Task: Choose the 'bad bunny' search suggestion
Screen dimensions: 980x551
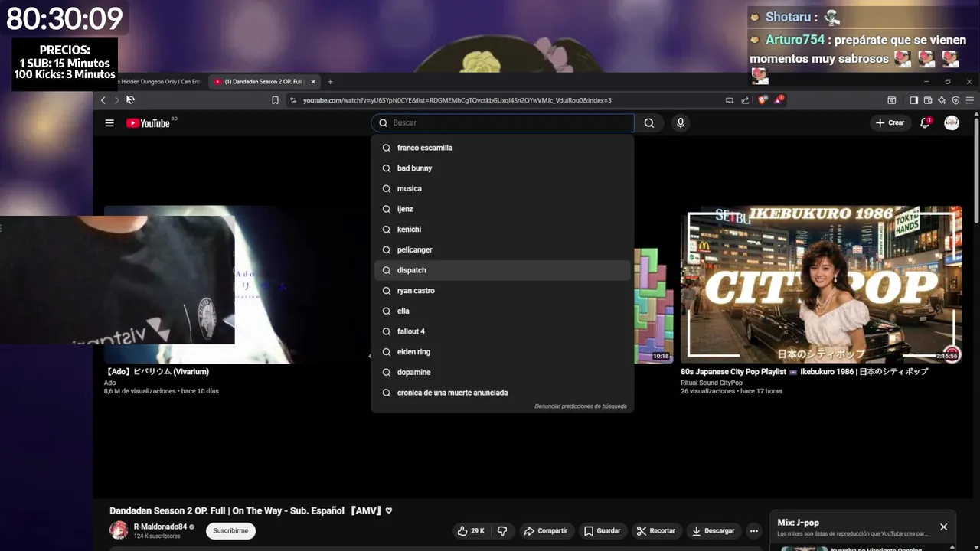Action: pos(502,168)
